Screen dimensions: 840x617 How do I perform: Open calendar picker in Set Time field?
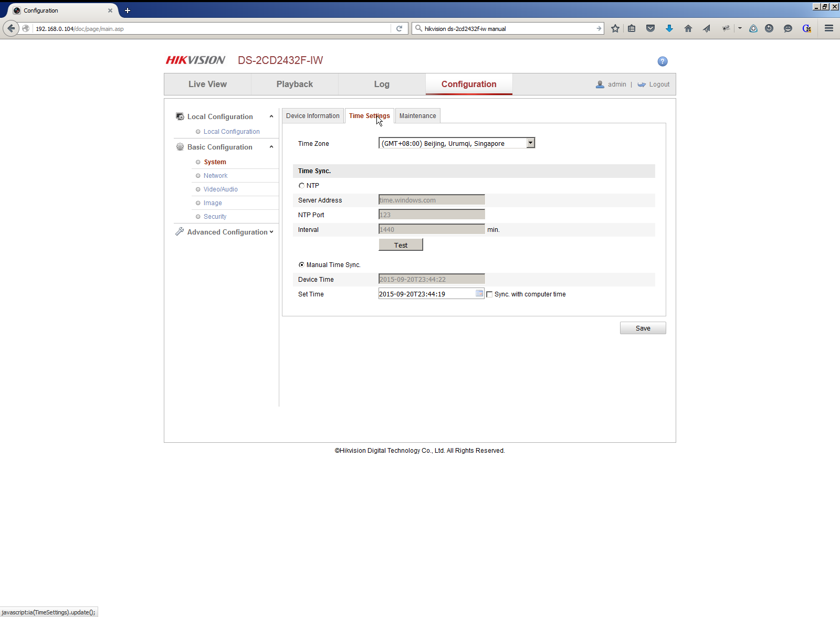[479, 293]
